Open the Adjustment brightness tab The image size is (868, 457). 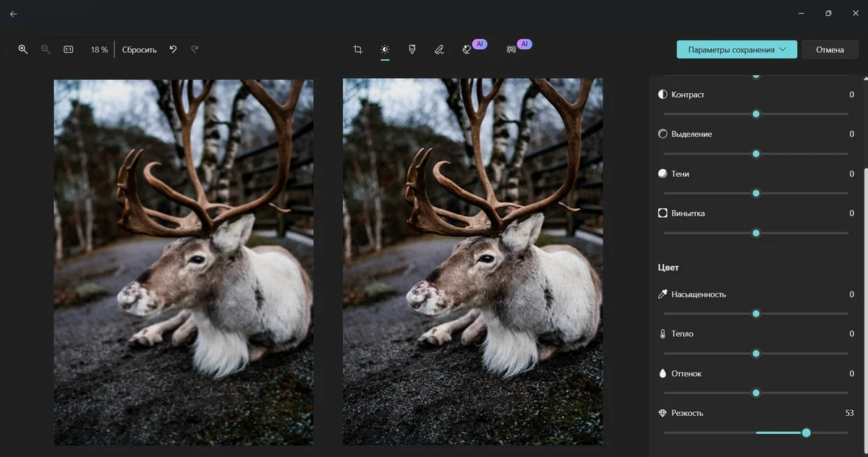pos(385,49)
